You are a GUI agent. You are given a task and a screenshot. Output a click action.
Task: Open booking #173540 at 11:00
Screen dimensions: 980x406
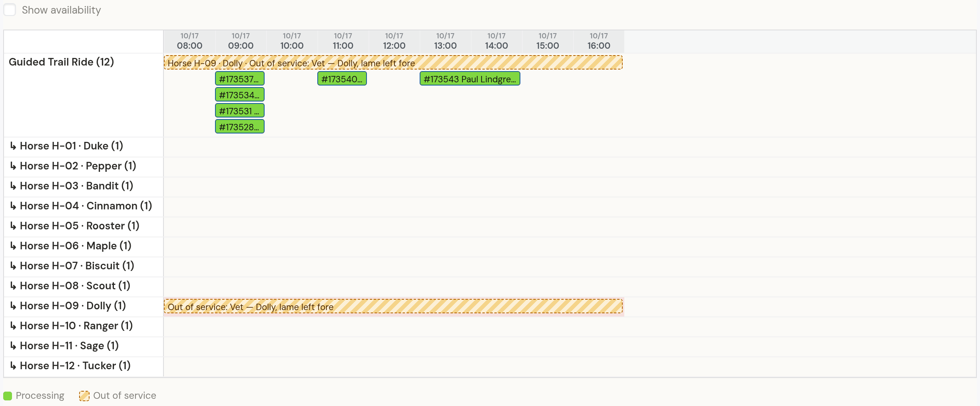coord(342,79)
